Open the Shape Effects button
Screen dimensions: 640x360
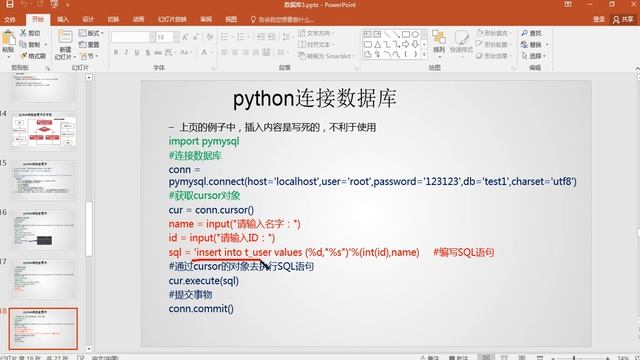pyautogui.click(x=493, y=56)
